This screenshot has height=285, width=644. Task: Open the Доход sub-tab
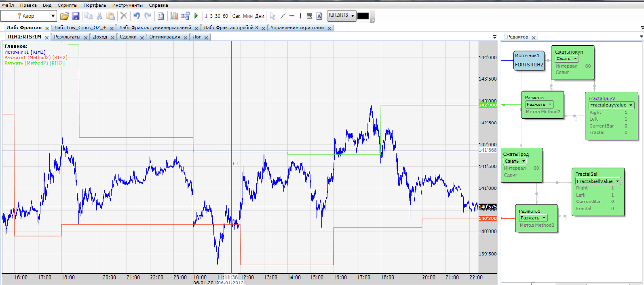coord(100,37)
